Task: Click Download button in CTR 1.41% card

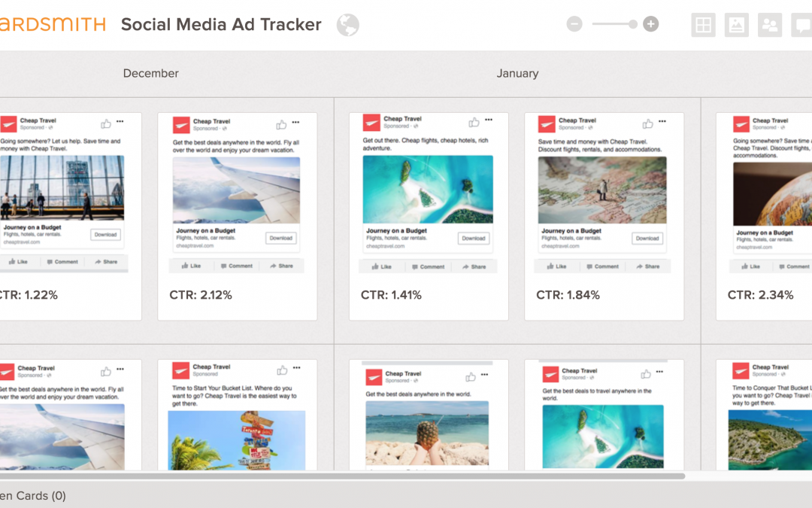Action: (474, 239)
